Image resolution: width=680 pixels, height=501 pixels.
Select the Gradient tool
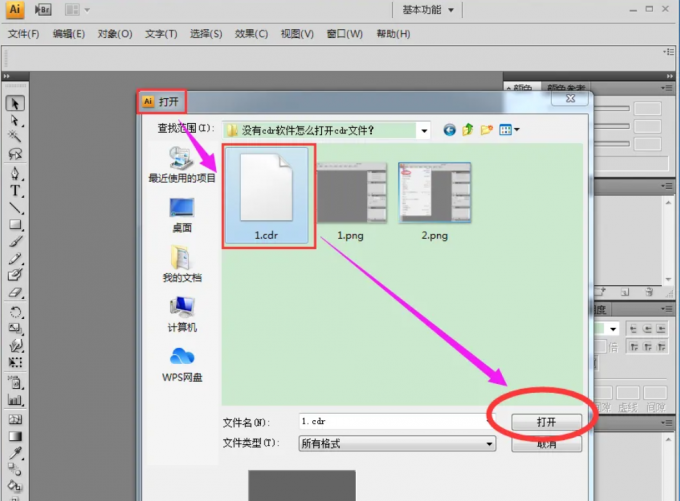point(15,436)
